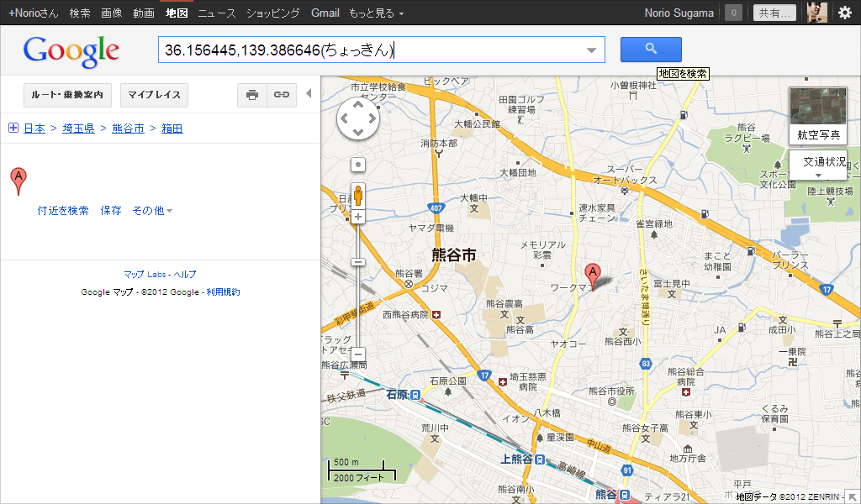Click 西熊谷病院 hospital icon
This screenshot has width=861, height=504.
(x=436, y=315)
